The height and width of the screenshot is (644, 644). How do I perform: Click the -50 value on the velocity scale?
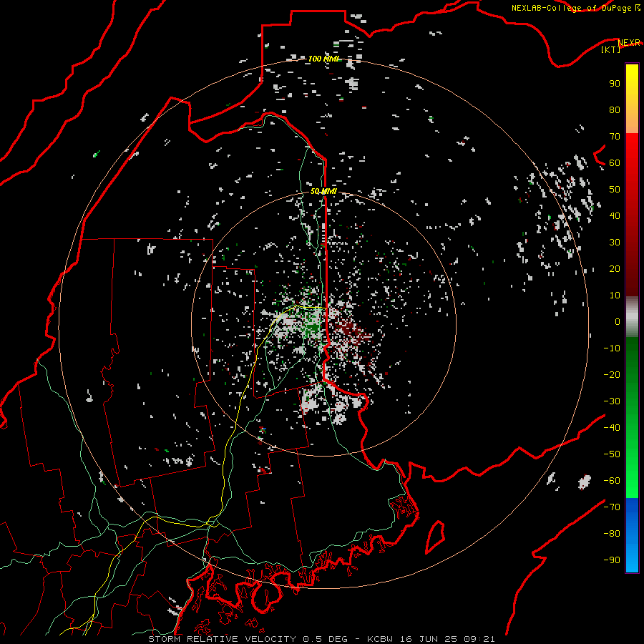click(612, 454)
